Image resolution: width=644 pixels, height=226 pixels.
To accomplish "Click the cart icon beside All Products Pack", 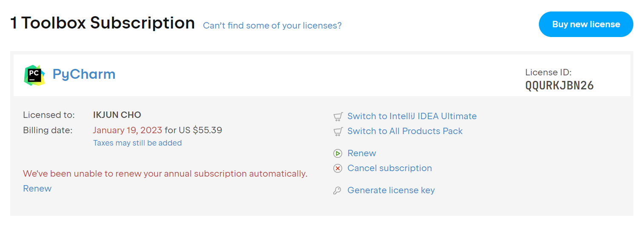I will point(338,132).
